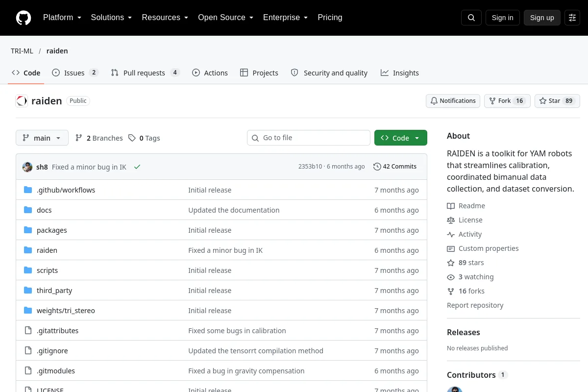The height and width of the screenshot is (392, 588).
Task: Click the Readme book icon
Action: point(451,206)
